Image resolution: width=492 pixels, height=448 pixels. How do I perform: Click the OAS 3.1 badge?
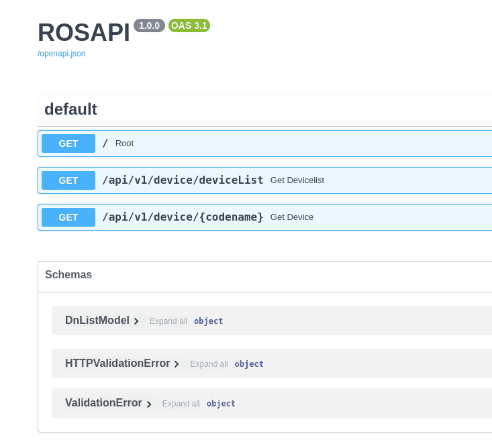pyautogui.click(x=189, y=25)
